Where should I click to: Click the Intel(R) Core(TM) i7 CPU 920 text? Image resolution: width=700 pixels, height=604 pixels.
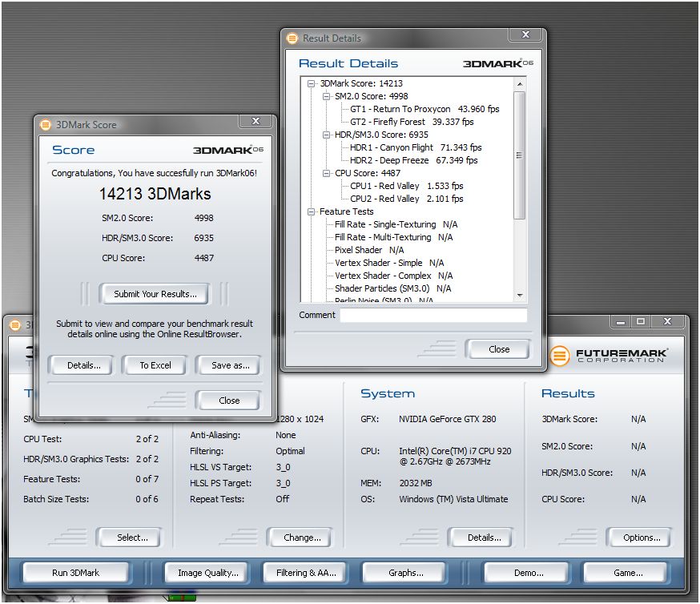[x=456, y=451]
